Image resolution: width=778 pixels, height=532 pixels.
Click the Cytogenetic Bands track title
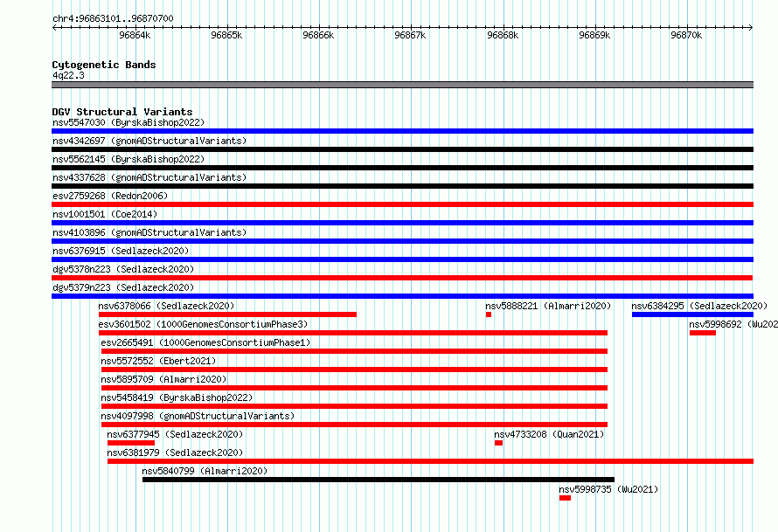(x=104, y=65)
